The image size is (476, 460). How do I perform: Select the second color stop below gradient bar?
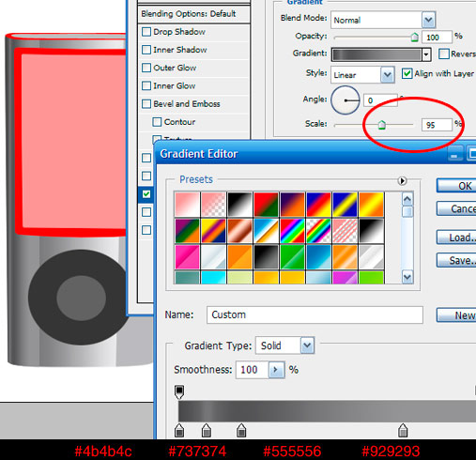pos(206,430)
